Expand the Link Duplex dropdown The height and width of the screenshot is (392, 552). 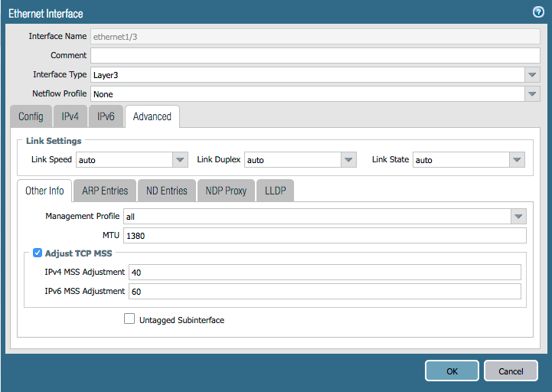tap(348, 160)
